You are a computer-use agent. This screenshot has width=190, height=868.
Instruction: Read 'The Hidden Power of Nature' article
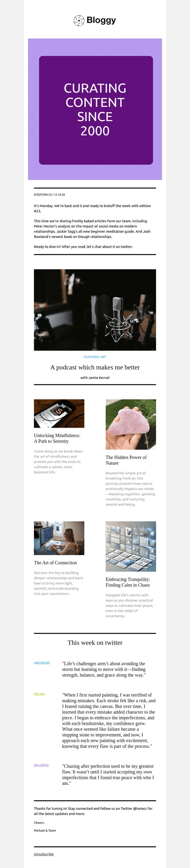(126, 460)
